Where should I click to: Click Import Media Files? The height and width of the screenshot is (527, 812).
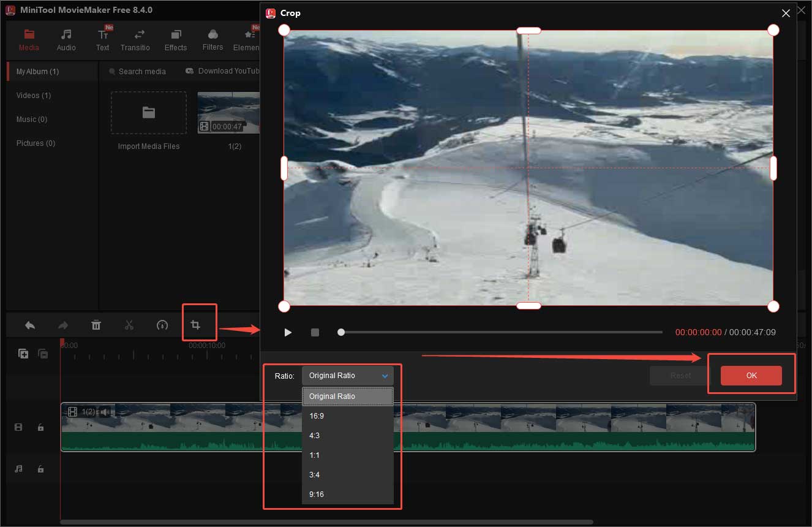pos(148,113)
